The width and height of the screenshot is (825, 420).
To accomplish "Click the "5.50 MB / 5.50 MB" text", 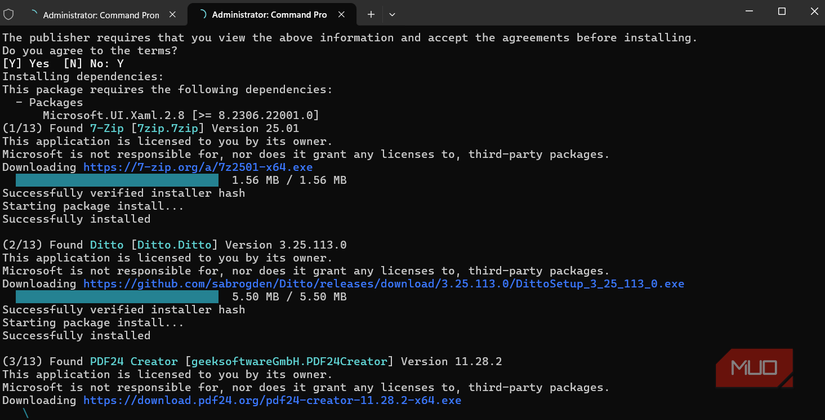I will point(289,297).
